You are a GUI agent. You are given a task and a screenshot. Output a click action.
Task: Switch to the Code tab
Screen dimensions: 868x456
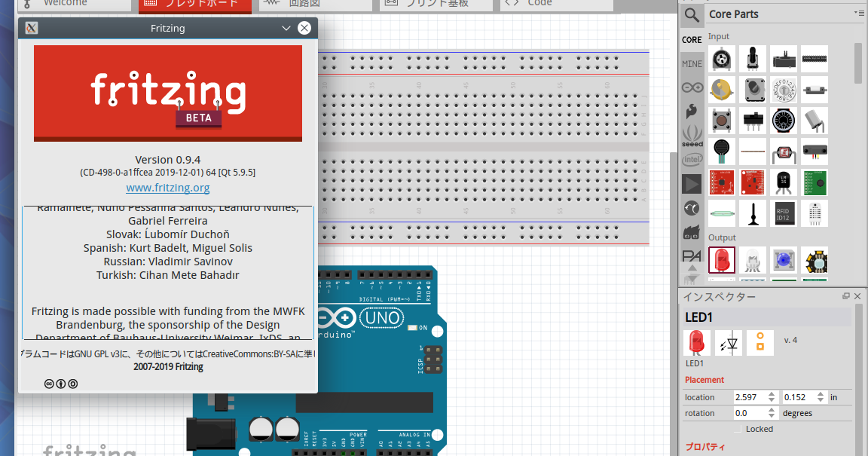point(557,5)
